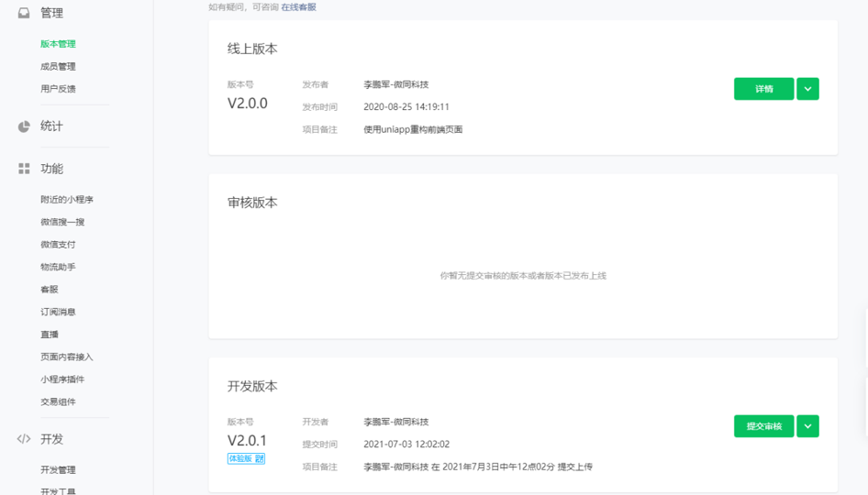
Task: Click the 开发 code brackets icon
Action: 24,439
